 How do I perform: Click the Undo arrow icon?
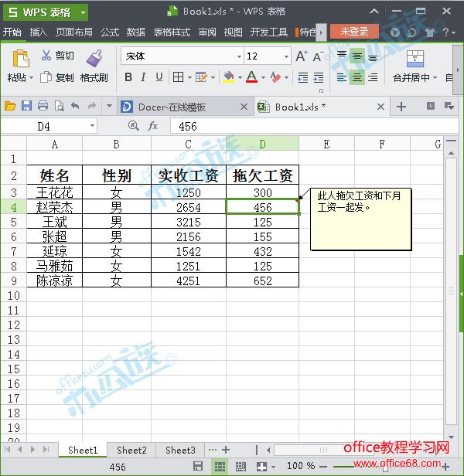pos(75,106)
